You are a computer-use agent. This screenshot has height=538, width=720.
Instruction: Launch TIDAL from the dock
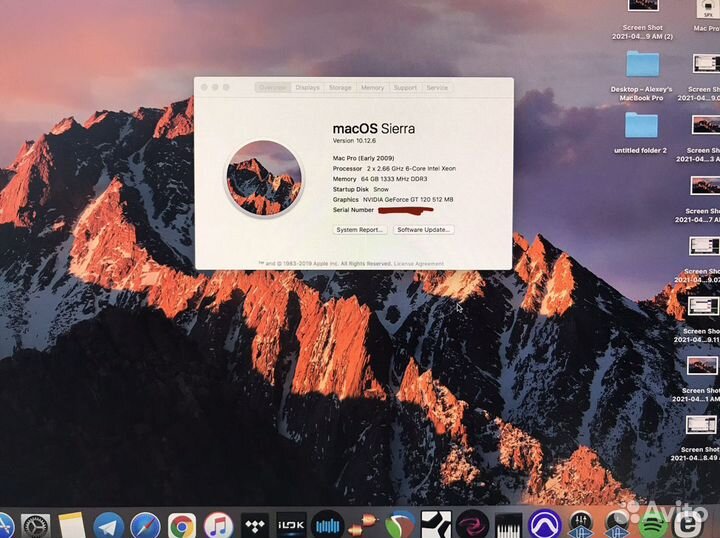(254, 526)
